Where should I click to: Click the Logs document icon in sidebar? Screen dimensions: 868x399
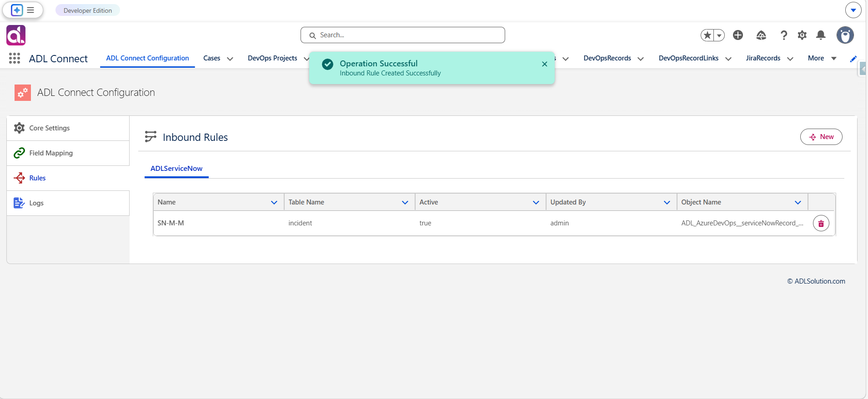click(x=19, y=203)
